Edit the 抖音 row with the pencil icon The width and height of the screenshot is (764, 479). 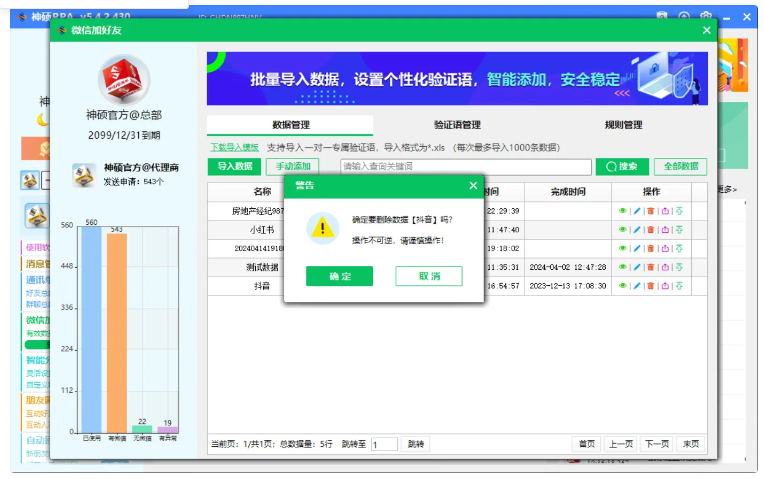[x=636, y=286]
